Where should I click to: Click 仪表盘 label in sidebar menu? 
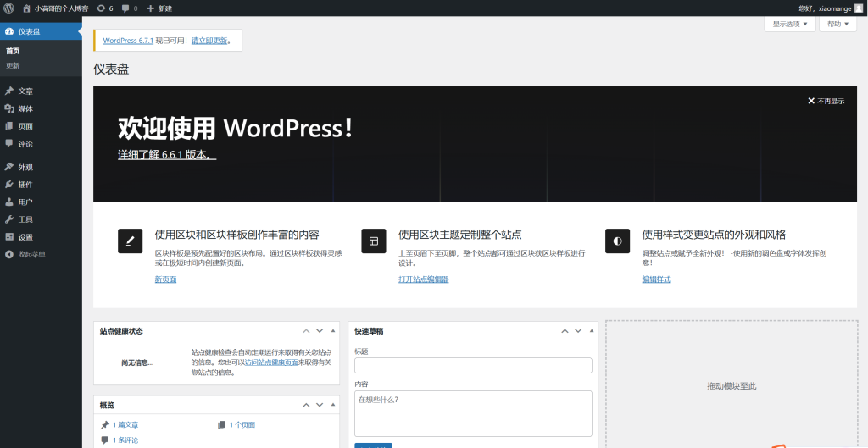click(x=30, y=31)
